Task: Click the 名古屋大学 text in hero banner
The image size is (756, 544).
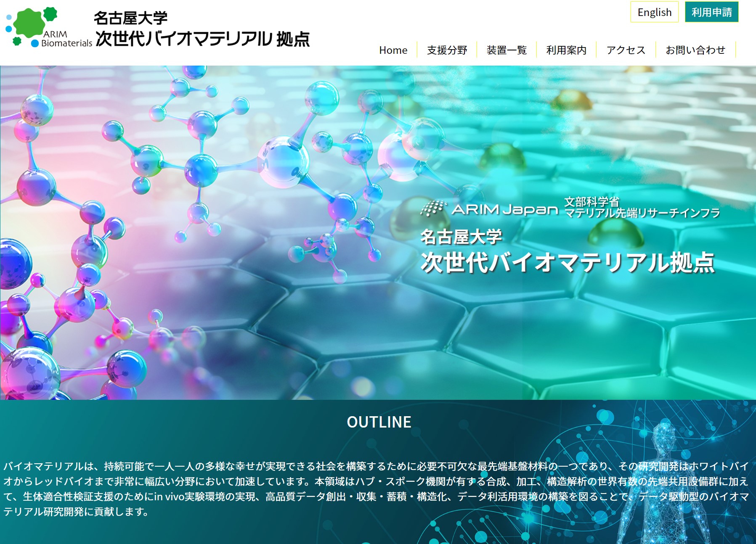Action: click(461, 237)
